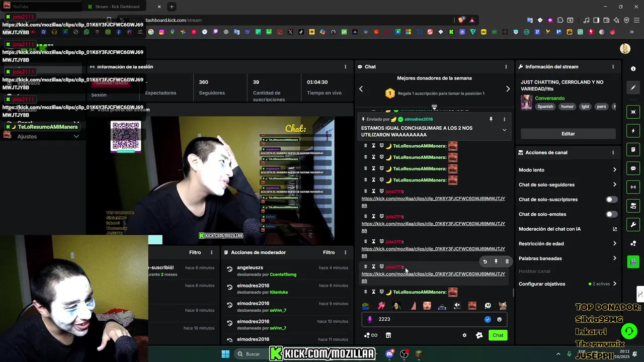The width and height of the screenshot is (644, 362).
Task: Open the hovered jota2111 clip link
Action: point(433,277)
